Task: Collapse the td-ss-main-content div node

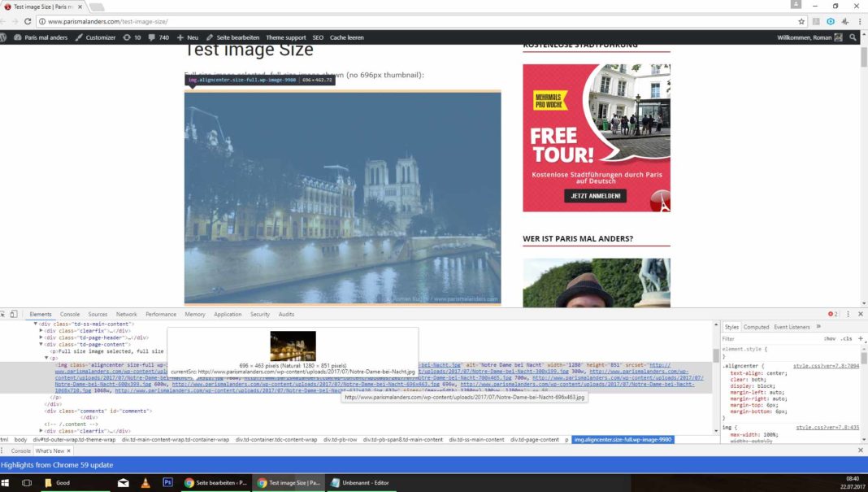Action: [x=36, y=324]
